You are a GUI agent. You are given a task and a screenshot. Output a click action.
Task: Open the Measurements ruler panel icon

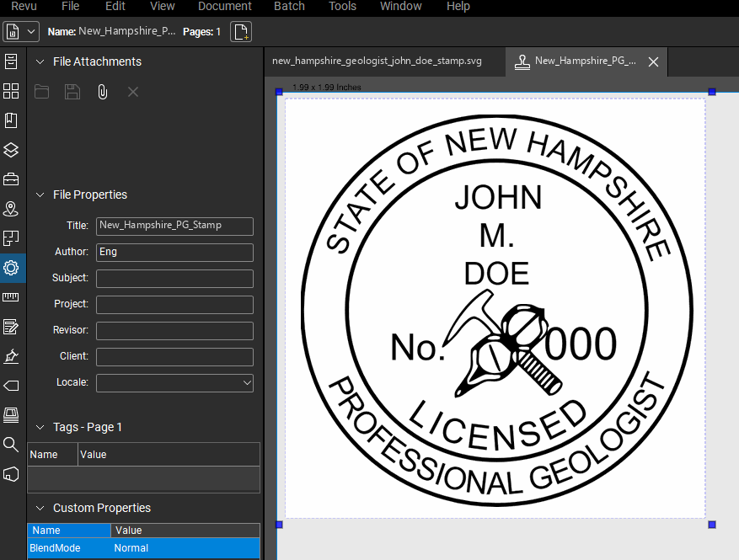(x=11, y=297)
